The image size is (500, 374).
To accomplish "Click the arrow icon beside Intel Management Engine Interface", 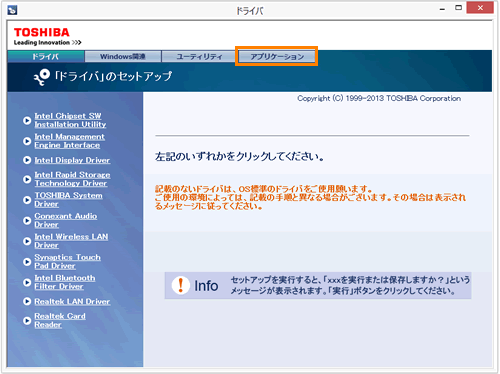I will coord(27,141).
